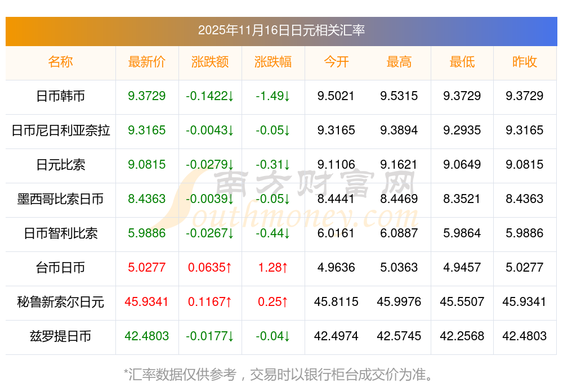Image resolution: width=563 pixels, height=392 pixels.
Task: Click the title 2025年11月16日日元相关汇率
Action: 281,30
